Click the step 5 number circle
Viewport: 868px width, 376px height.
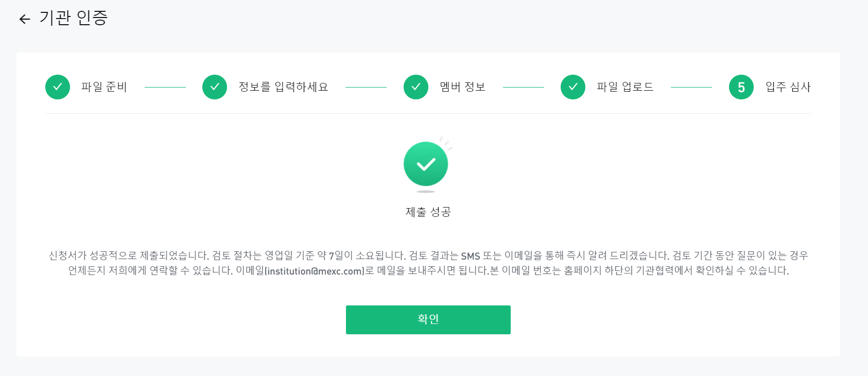[x=741, y=87]
